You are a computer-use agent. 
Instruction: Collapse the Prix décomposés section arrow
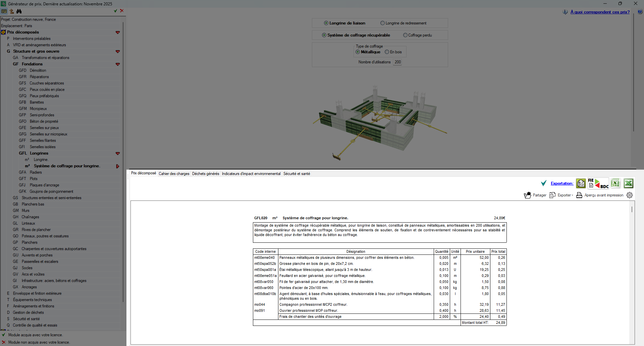pyautogui.click(x=118, y=33)
